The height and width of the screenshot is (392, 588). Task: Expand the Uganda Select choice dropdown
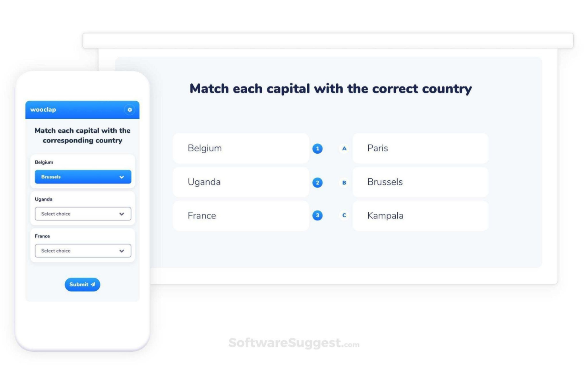[82, 214]
